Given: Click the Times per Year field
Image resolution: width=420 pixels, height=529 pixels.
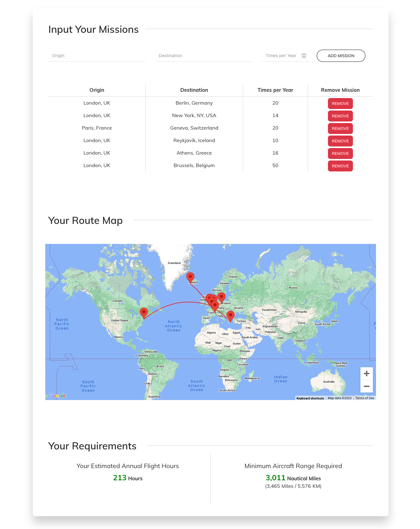Looking at the screenshot, I should (286, 56).
